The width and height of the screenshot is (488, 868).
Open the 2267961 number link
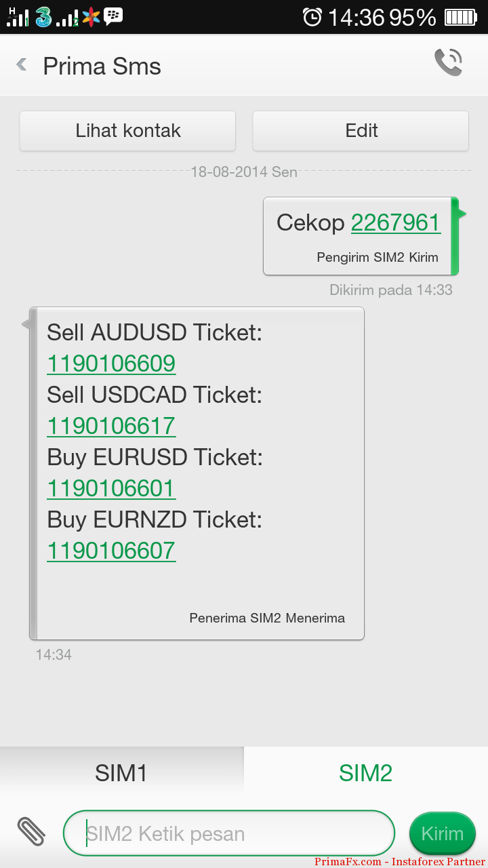click(396, 222)
